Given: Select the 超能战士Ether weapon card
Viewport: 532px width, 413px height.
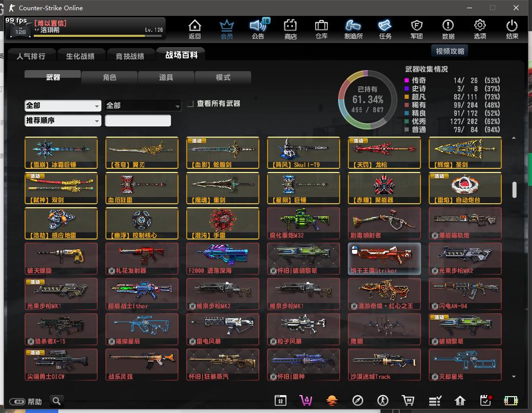Looking at the screenshot, I should pos(142,294).
